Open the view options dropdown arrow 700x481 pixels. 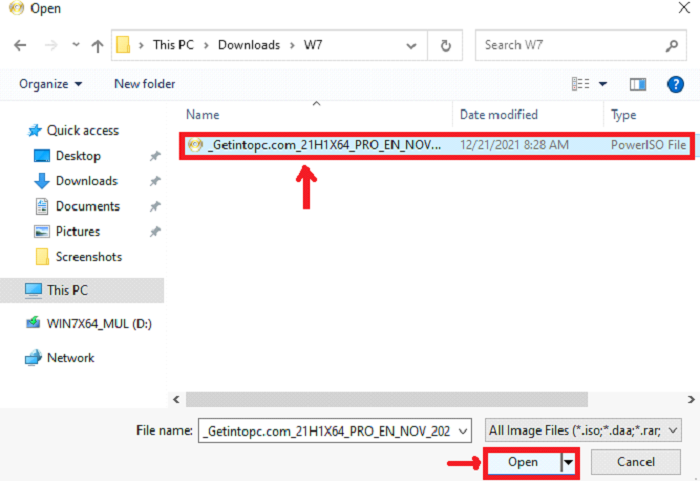click(603, 84)
